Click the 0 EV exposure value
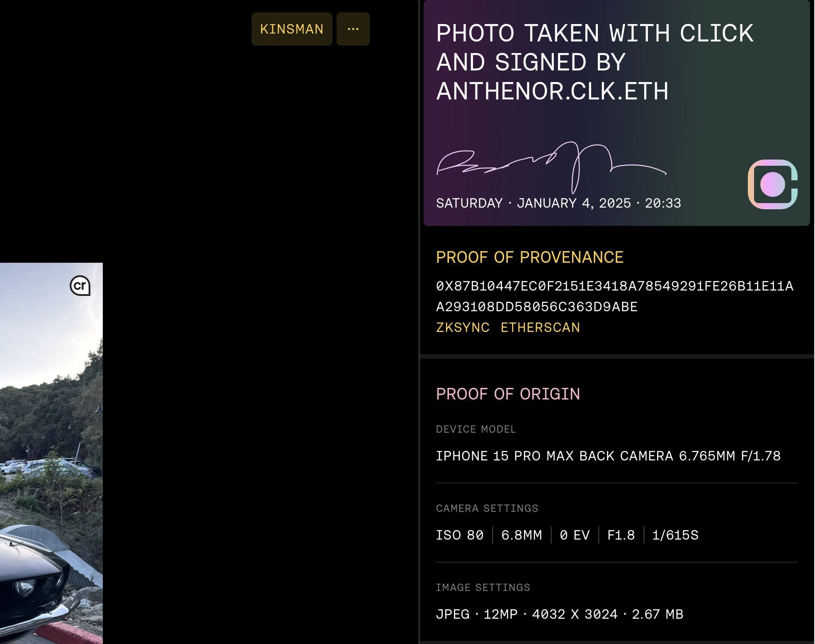815x644 pixels. point(575,535)
